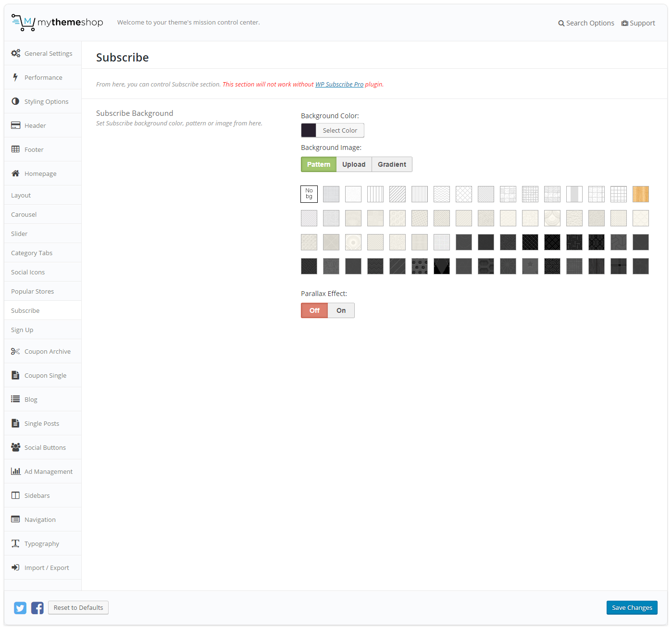Open Search Options in header
This screenshot has height=630, width=672.
tap(586, 23)
